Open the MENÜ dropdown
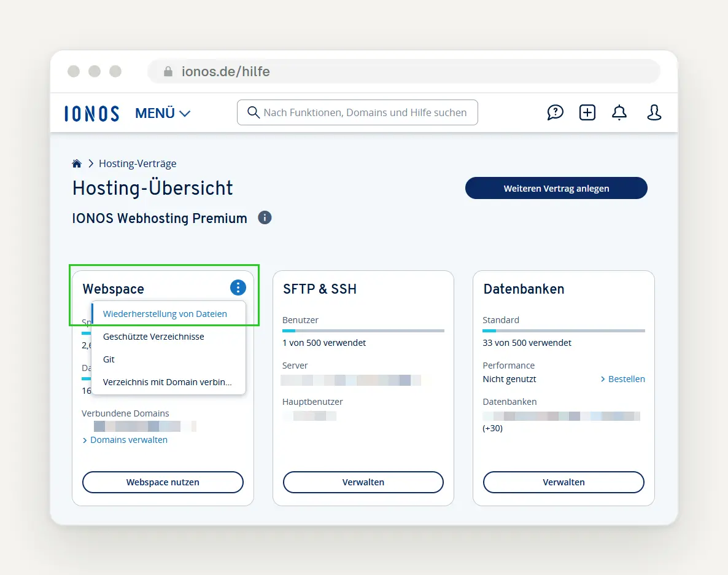Screen dimensions: 728x575 pyautogui.click(x=163, y=113)
